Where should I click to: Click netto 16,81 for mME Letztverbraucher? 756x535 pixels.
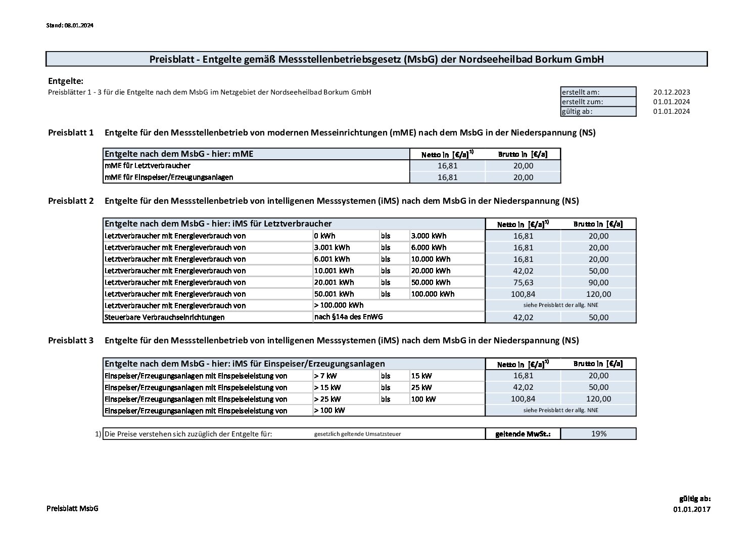point(447,165)
